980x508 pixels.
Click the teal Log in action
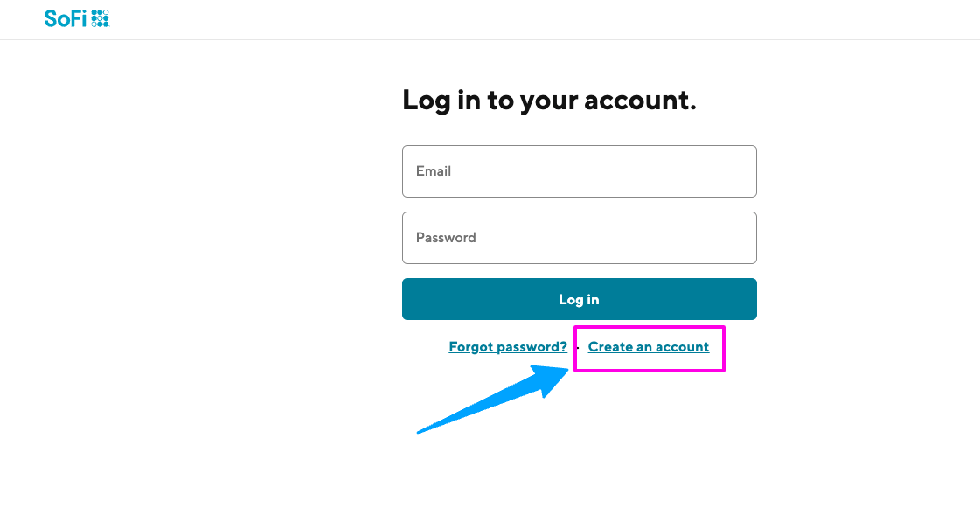pyautogui.click(x=579, y=298)
